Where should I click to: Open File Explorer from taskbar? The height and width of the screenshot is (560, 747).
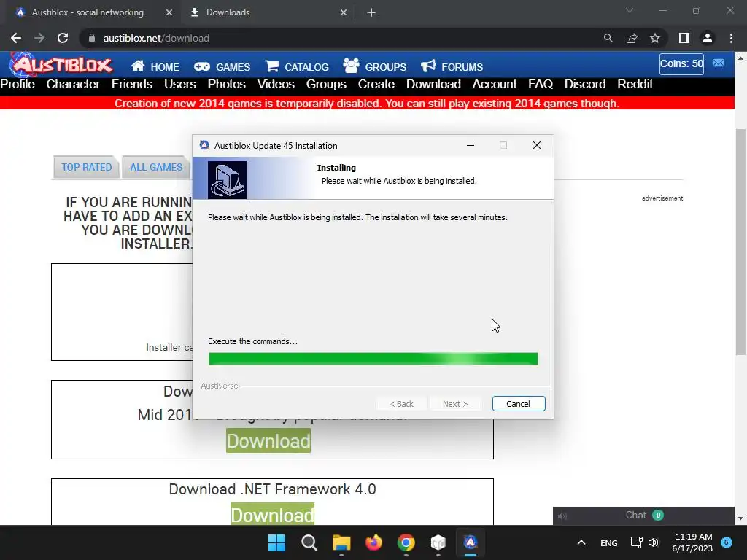click(341, 542)
